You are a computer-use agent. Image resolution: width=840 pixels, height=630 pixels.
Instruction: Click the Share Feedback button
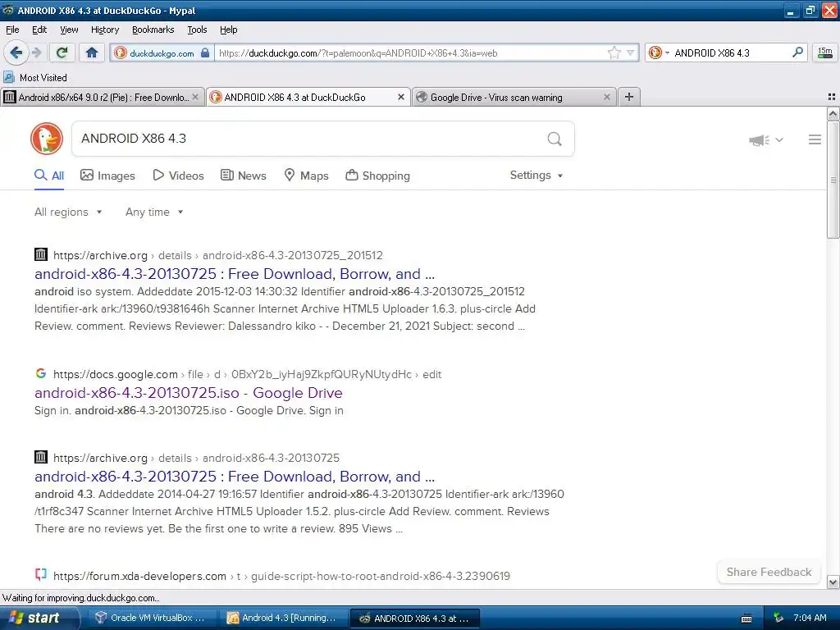tap(769, 572)
